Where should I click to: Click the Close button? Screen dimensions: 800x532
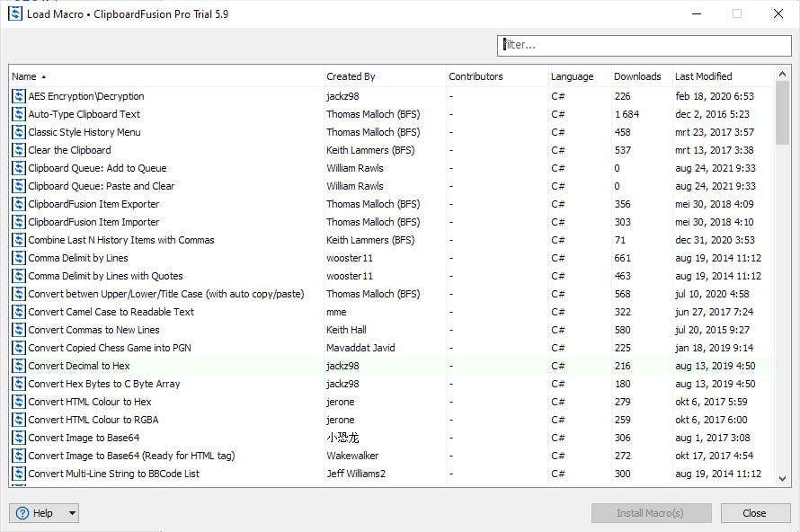click(755, 513)
